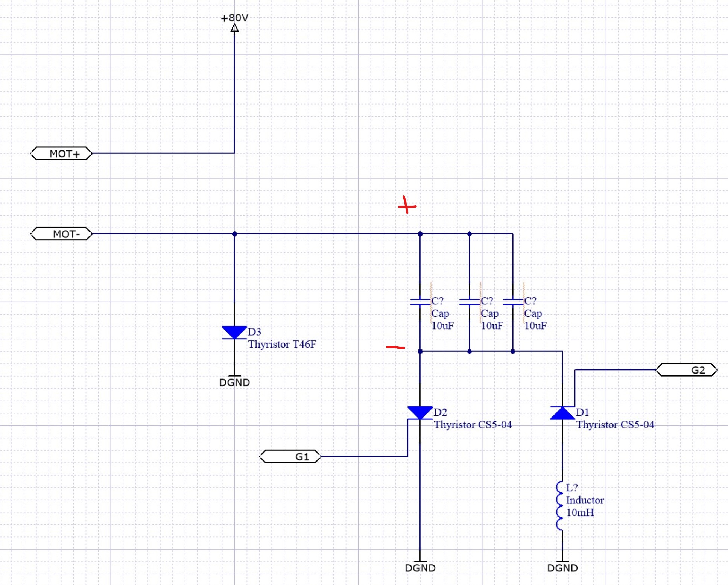This screenshot has height=585, width=728.
Task: Select the G2 port
Action: [x=687, y=370]
